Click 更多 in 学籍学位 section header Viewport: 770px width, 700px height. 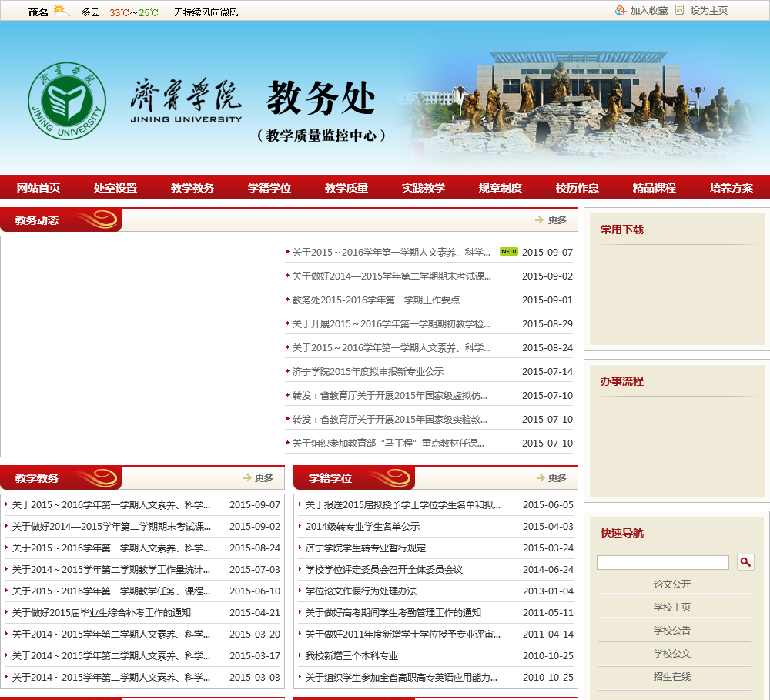[557, 478]
